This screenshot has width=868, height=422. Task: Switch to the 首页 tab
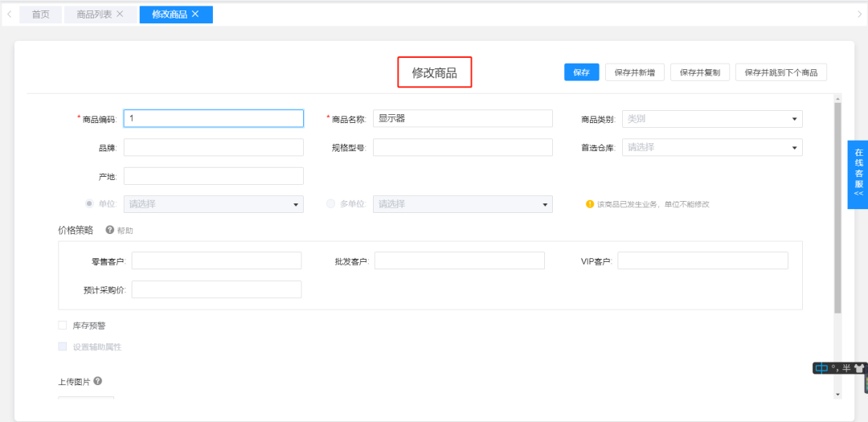click(x=40, y=14)
